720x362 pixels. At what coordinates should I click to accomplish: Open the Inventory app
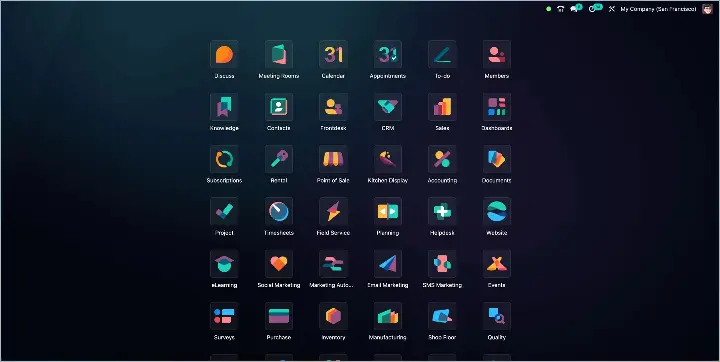point(333,316)
